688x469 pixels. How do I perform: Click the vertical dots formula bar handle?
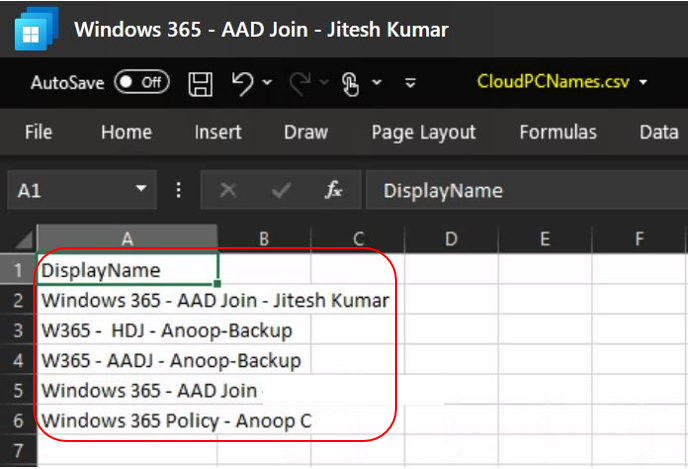(x=178, y=190)
